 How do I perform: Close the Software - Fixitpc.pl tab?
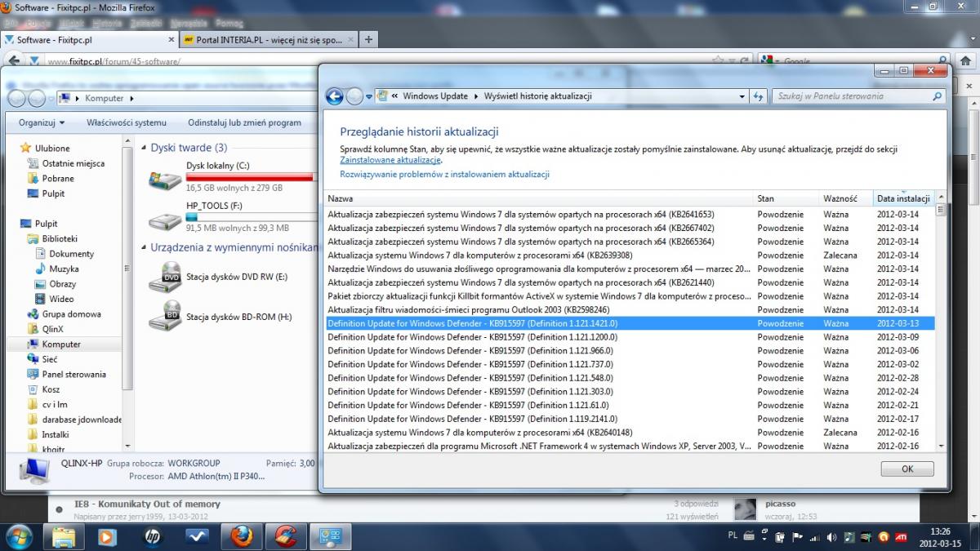point(171,39)
